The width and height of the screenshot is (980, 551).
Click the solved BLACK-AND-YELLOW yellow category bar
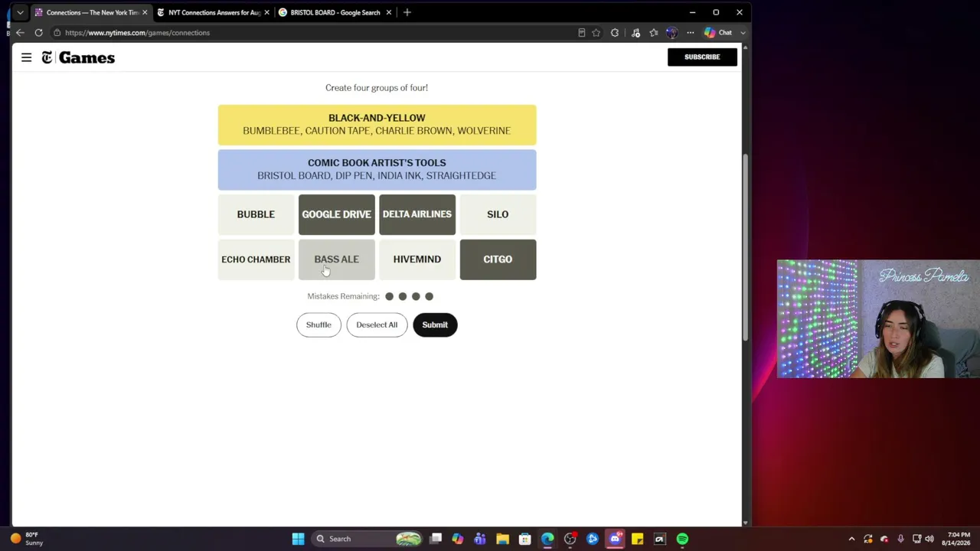(377, 125)
